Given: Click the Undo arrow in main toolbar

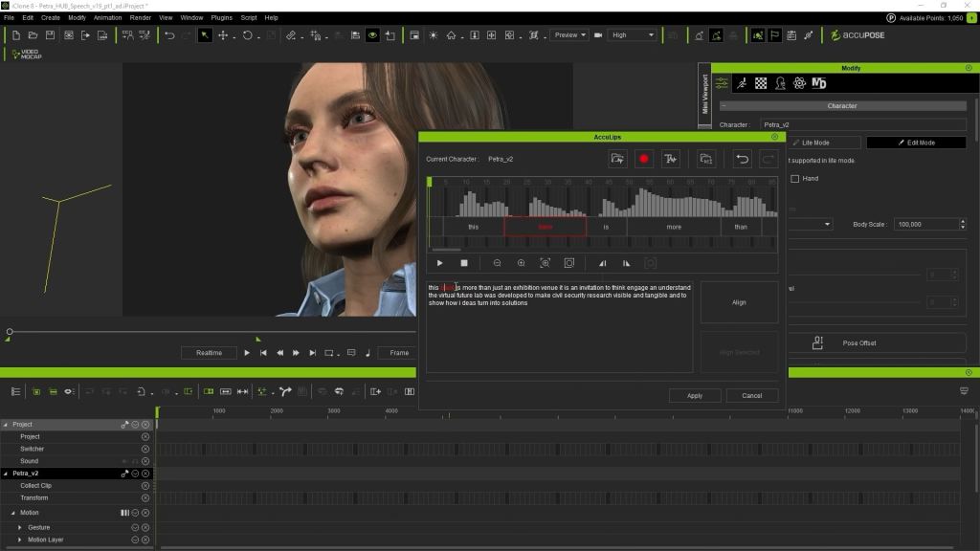Looking at the screenshot, I should click(x=169, y=35).
